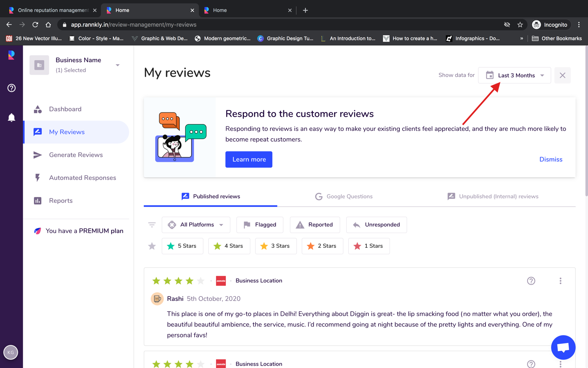Screen dimensions: 588x368
Task: Click the PREMIUM plan notice
Action: click(78, 231)
